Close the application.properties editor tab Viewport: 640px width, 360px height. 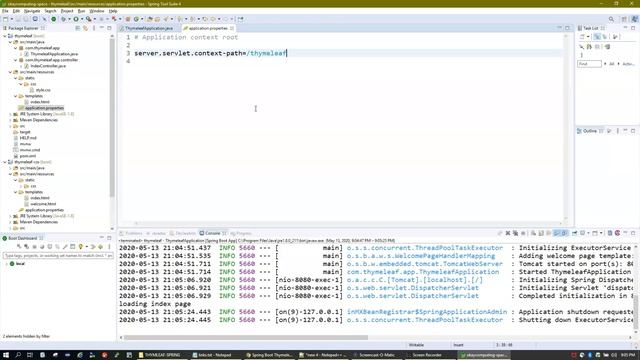click(232, 28)
